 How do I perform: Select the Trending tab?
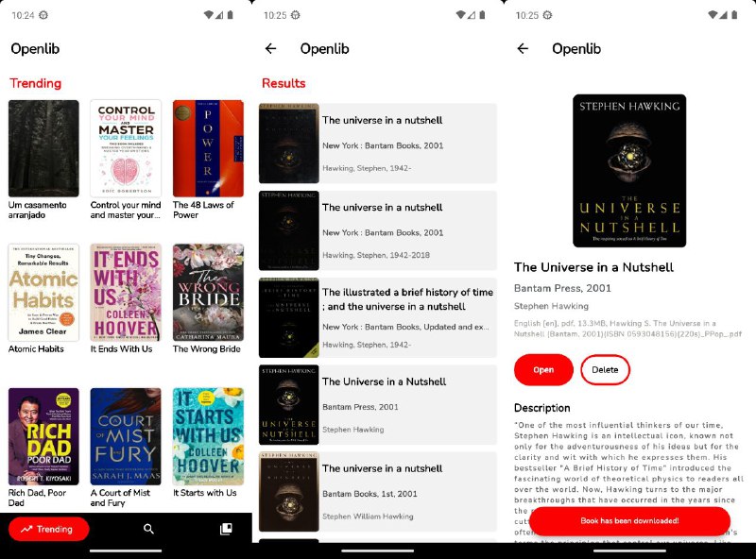[x=49, y=529]
